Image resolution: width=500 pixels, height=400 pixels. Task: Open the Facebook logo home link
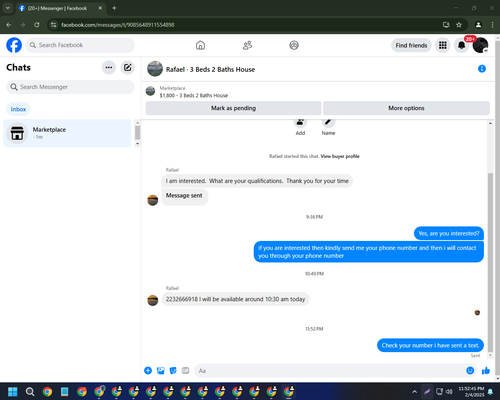pyautogui.click(x=14, y=45)
